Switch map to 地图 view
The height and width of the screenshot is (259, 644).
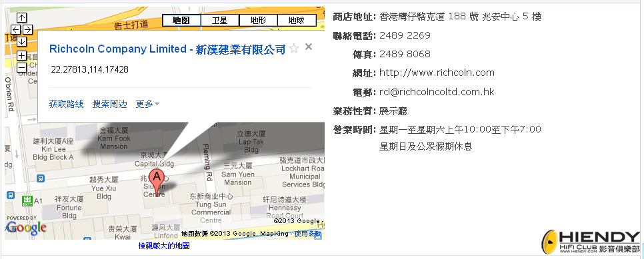[181, 20]
